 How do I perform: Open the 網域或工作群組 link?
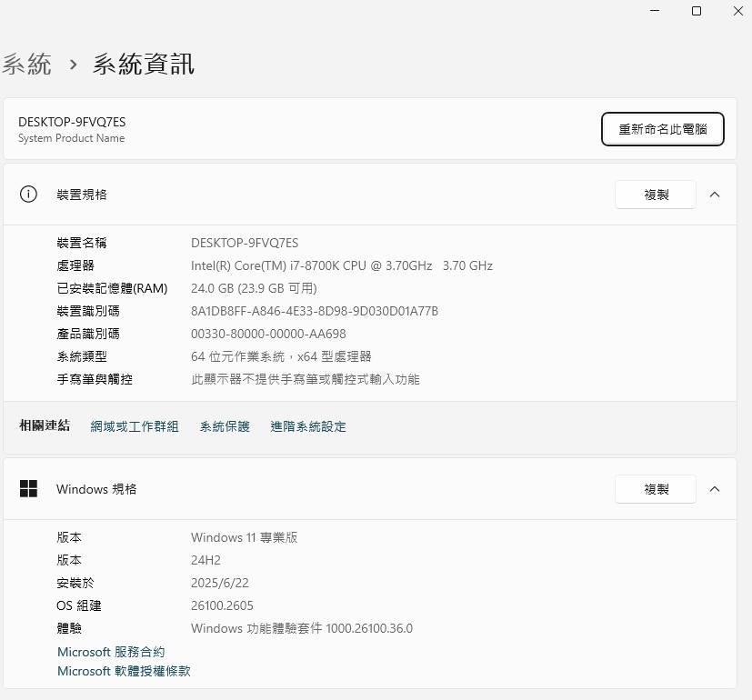(x=135, y=426)
